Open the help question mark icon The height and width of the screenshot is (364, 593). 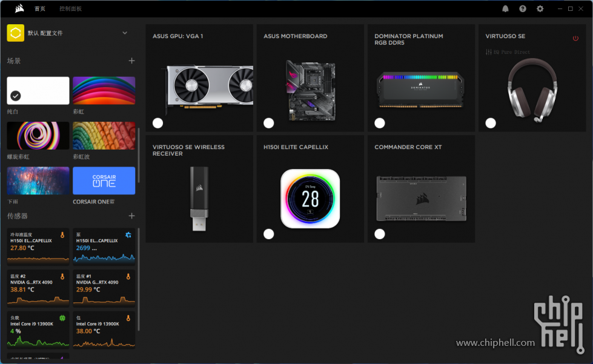523,8
